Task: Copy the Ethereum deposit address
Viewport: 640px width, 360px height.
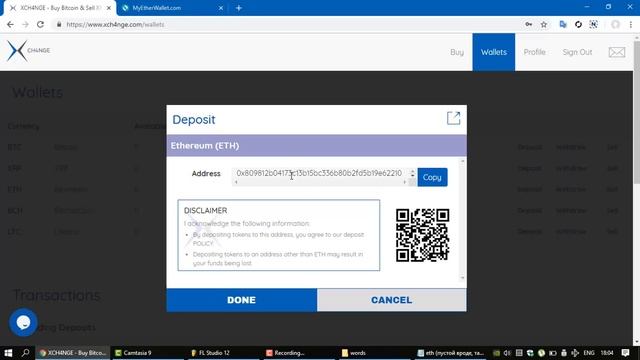Action: 432,177
